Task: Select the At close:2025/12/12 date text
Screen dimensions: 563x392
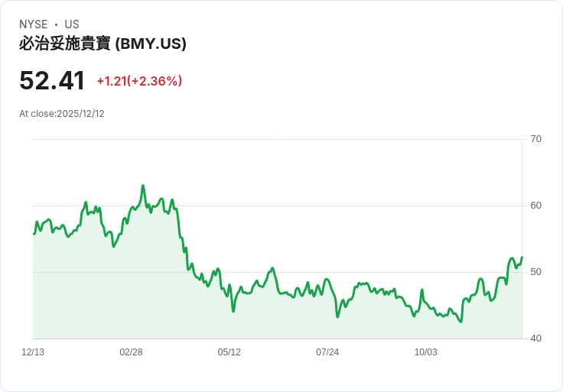Action: click(62, 114)
